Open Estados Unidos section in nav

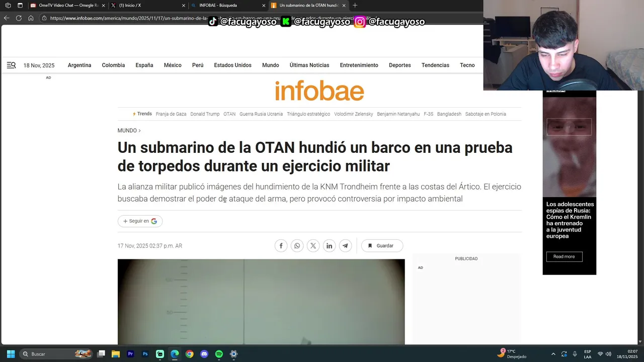pos(232,65)
